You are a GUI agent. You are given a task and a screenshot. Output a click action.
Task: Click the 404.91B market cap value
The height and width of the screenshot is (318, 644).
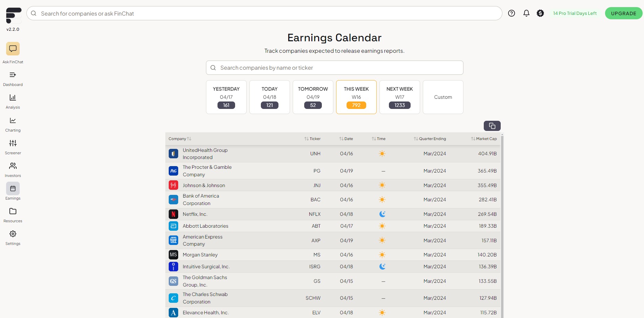tap(487, 154)
